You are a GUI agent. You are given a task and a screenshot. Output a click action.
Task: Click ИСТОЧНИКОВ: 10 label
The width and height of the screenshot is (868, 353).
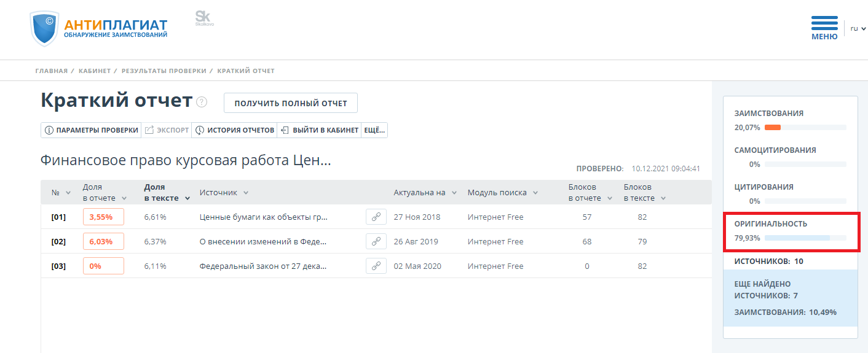click(769, 262)
